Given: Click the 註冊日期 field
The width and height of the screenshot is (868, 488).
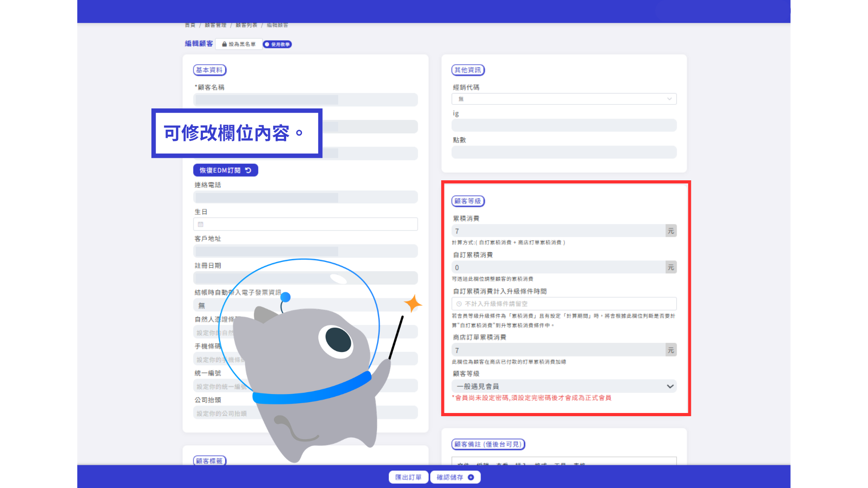Looking at the screenshot, I should (306, 278).
